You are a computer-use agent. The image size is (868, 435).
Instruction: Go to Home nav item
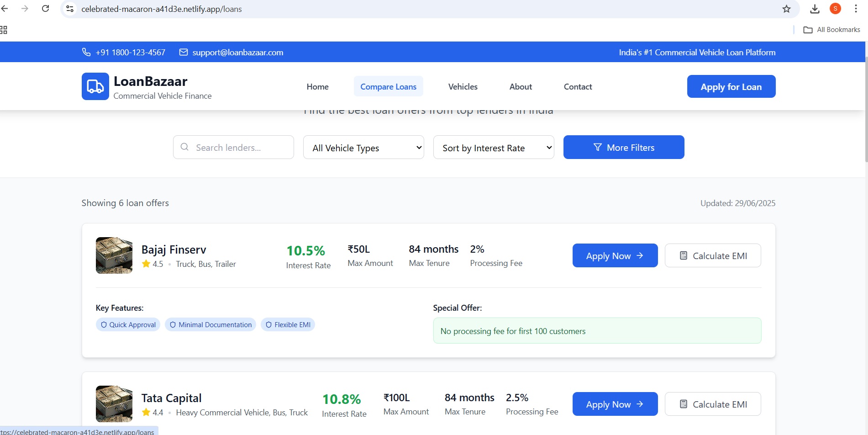click(317, 86)
